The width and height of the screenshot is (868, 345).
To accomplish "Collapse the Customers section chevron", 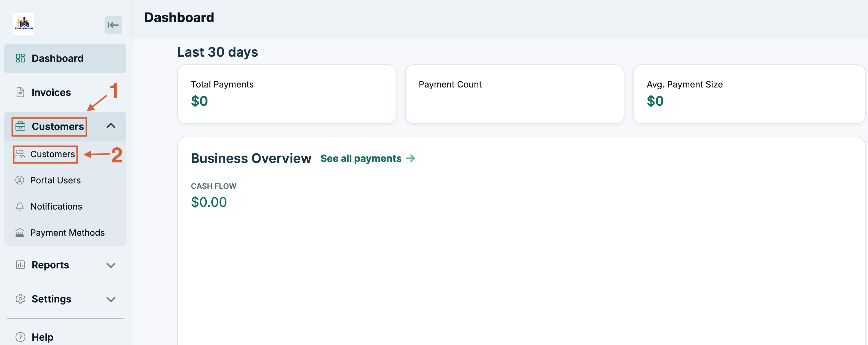I will coord(111,126).
